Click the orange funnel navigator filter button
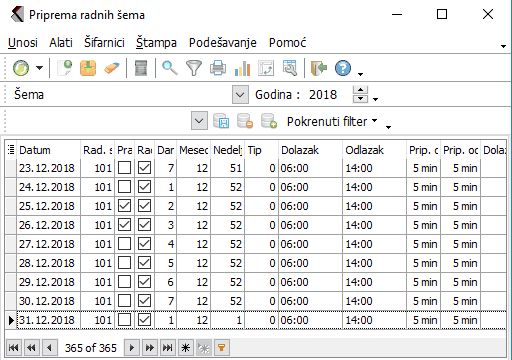 tap(221, 348)
